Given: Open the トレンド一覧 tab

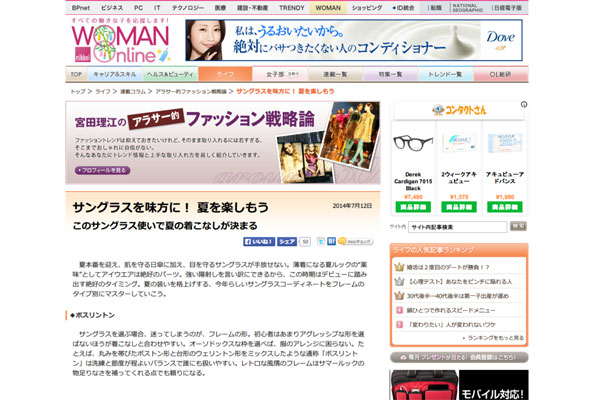Looking at the screenshot, I should tap(445, 74).
